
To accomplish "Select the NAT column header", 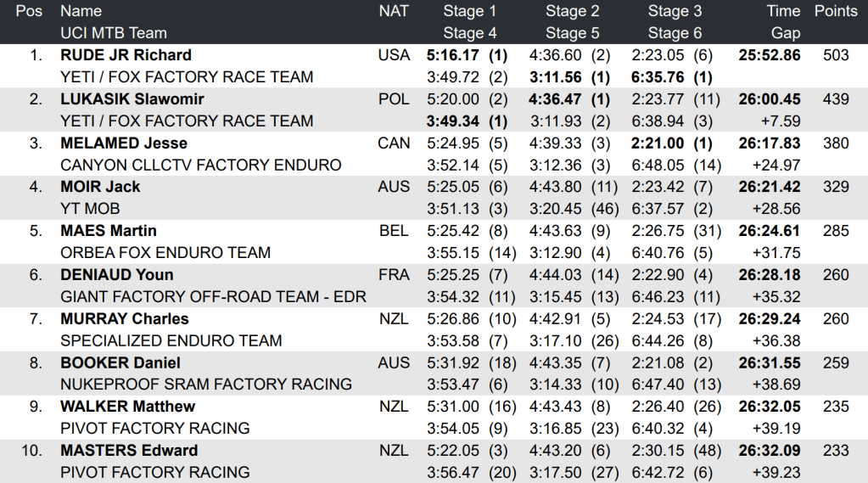I will [x=394, y=11].
